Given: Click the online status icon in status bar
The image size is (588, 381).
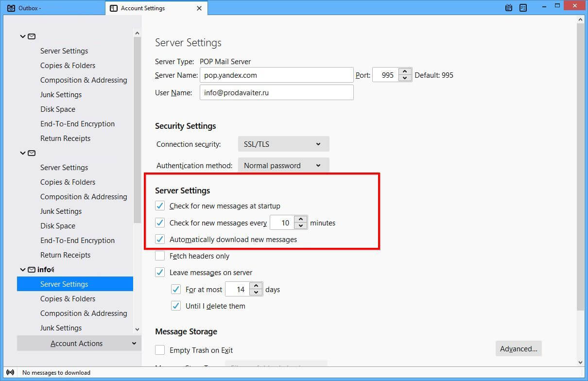Looking at the screenshot, I should pyautogui.click(x=10, y=373).
